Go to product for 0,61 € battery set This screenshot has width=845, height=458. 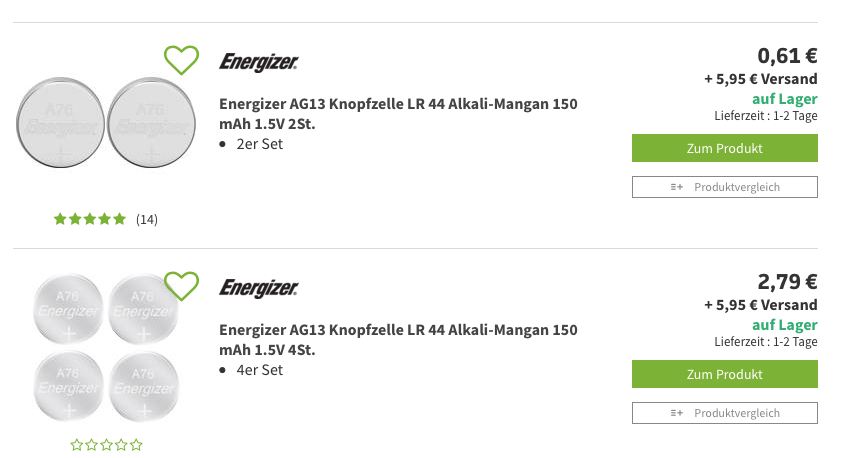tap(725, 148)
